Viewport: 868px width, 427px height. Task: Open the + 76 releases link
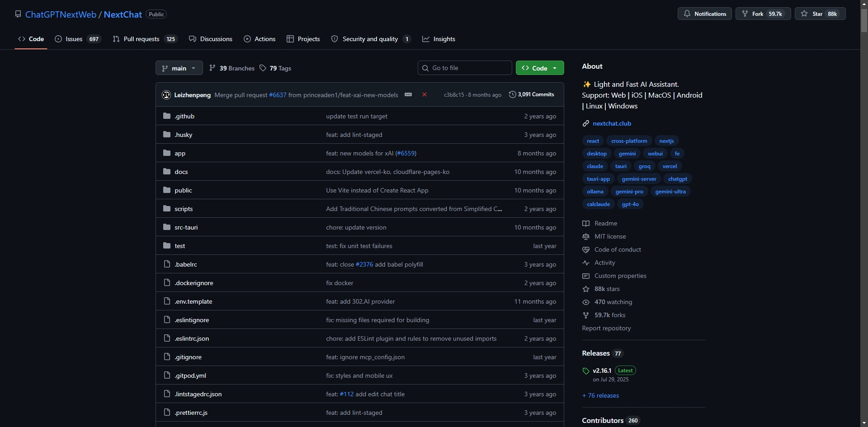point(600,395)
